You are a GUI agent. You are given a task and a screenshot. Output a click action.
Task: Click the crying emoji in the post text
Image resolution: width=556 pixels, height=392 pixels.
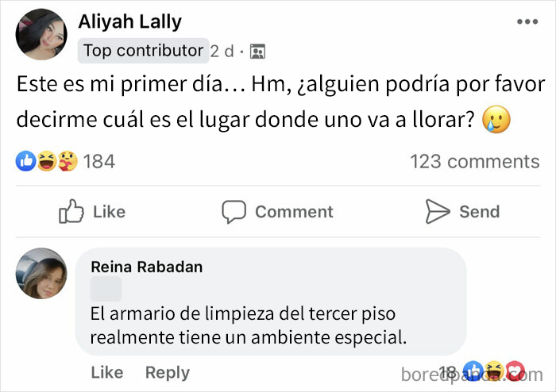(497, 120)
